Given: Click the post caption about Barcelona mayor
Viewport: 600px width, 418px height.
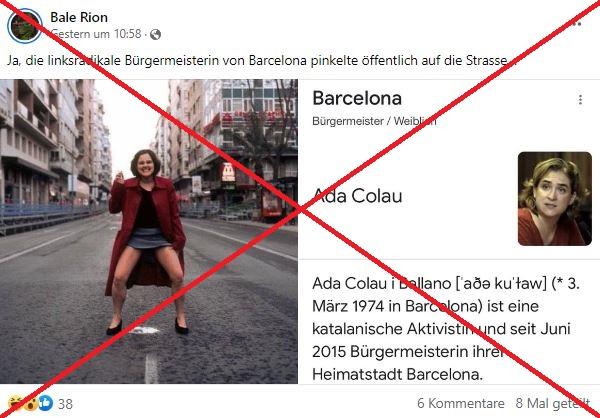Looking at the screenshot, I should (261, 60).
